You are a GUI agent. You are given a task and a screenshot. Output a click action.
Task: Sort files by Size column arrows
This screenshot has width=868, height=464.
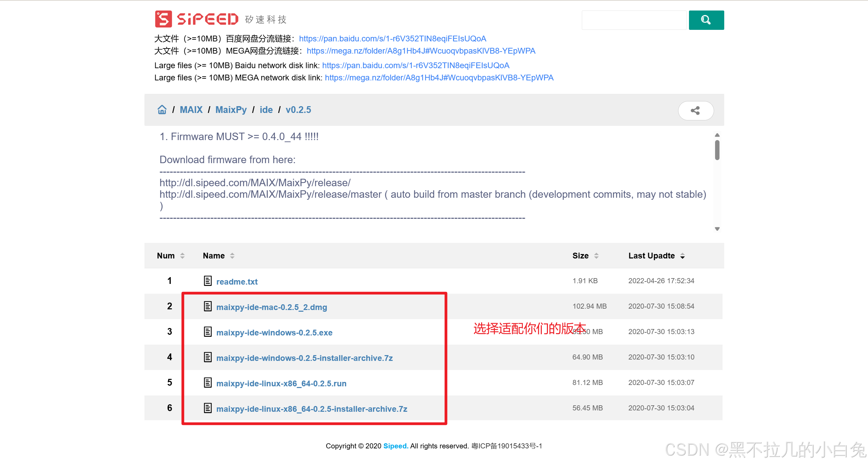coord(596,256)
